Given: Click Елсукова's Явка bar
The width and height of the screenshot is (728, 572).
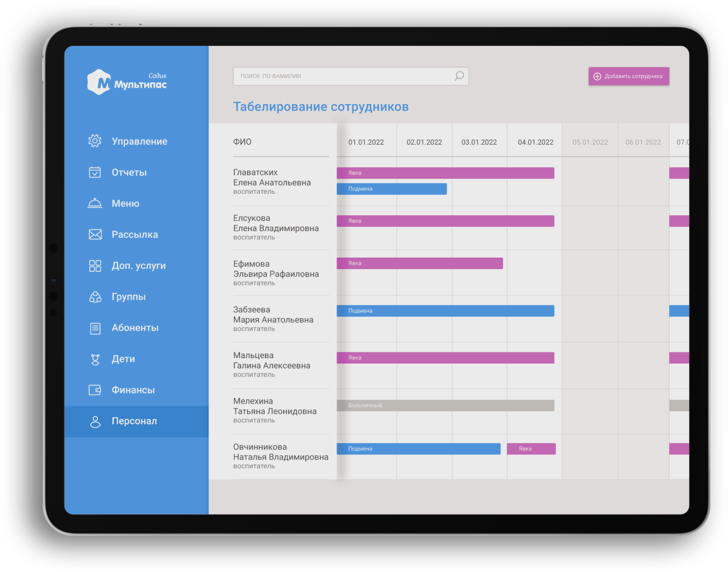Looking at the screenshot, I should pos(445,221).
